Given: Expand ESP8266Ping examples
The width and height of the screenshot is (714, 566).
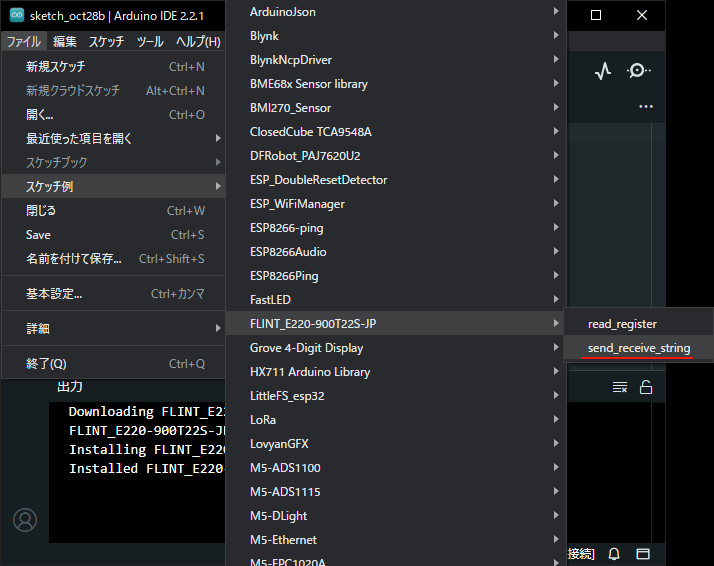Looking at the screenshot, I should [x=396, y=276].
